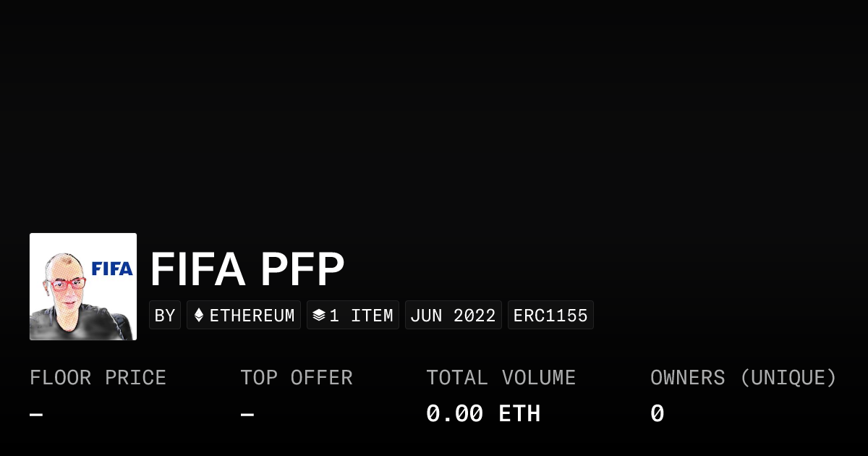This screenshot has height=456, width=868.
Task: Click the BY creator badge
Action: pyautogui.click(x=165, y=316)
